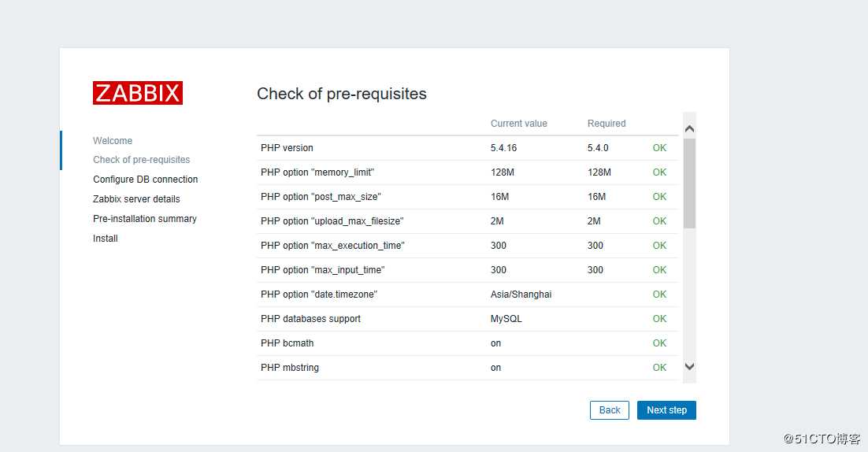Select the Check of pre-requisites step
Screen dimensions: 868x452
[x=141, y=159]
